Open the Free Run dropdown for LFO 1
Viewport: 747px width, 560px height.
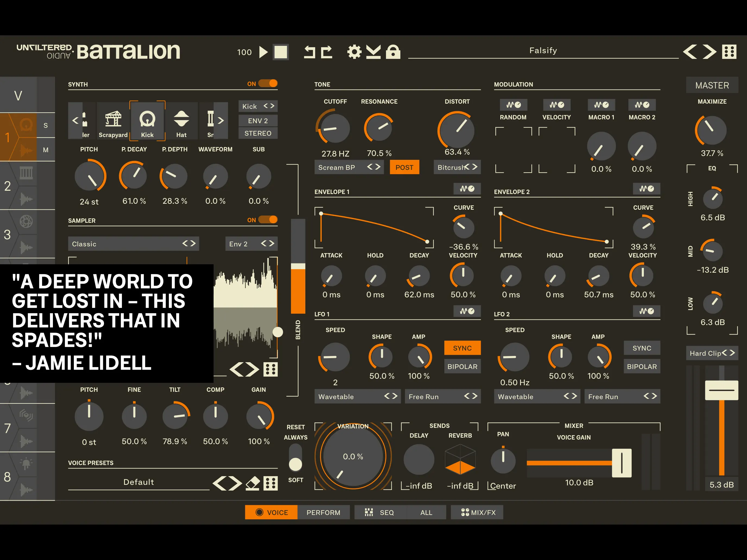pyautogui.click(x=443, y=396)
